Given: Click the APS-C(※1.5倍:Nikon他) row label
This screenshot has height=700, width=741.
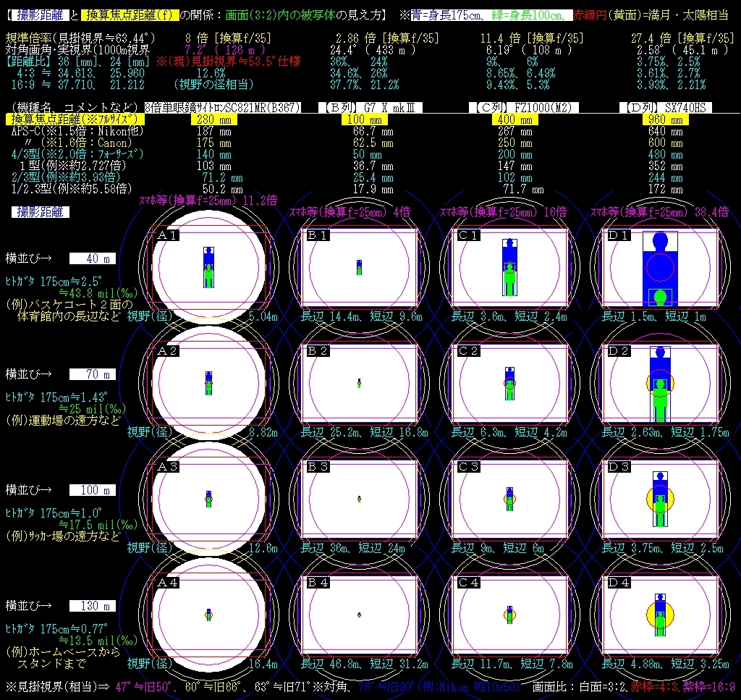Looking at the screenshot, I should pyautogui.click(x=77, y=131).
